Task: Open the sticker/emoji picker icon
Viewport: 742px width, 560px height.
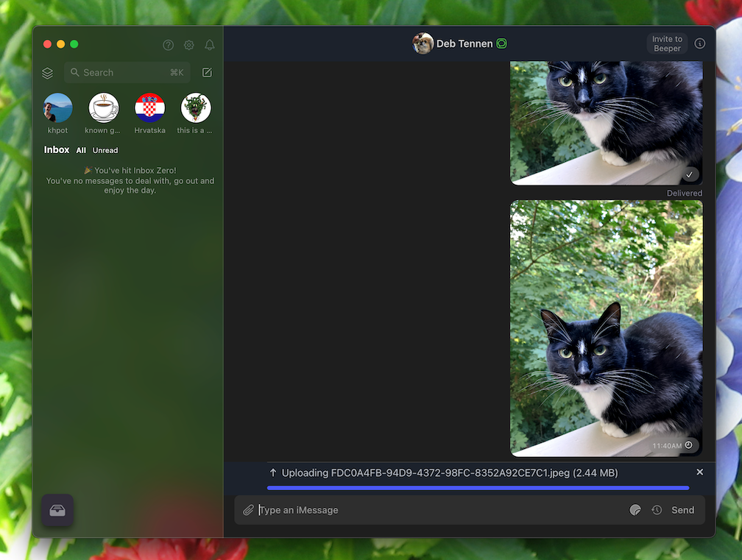Action: click(x=635, y=510)
